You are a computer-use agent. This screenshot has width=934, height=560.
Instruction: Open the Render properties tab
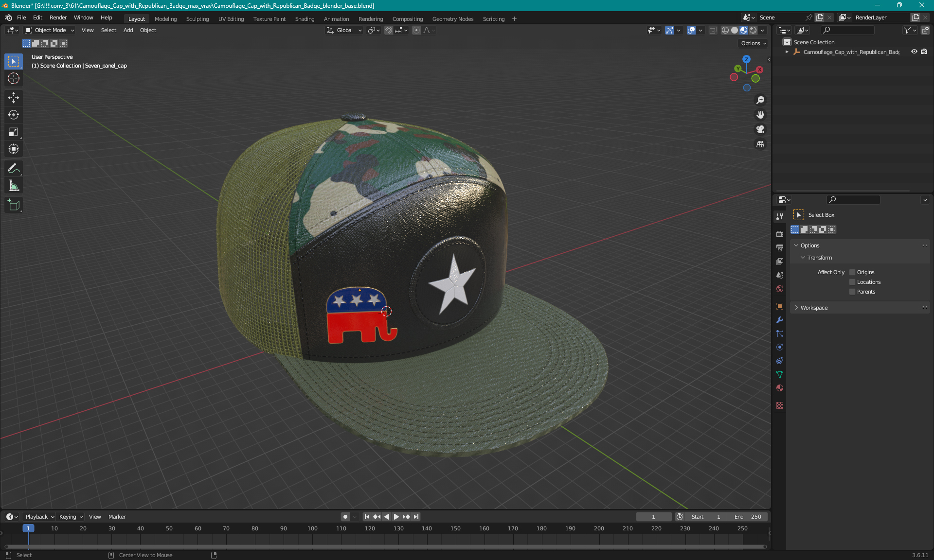tap(780, 234)
